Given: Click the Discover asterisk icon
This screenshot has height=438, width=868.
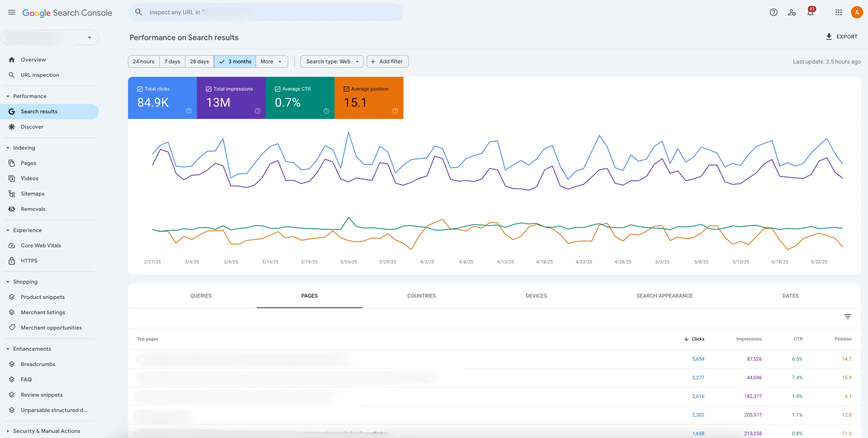Looking at the screenshot, I should click(x=12, y=127).
